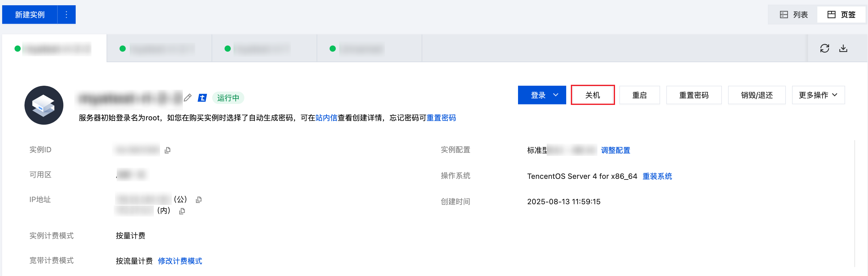The width and height of the screenshot is (868, 276).
Task: Copy the instance ID with copy icon
Action: point(167,150)
